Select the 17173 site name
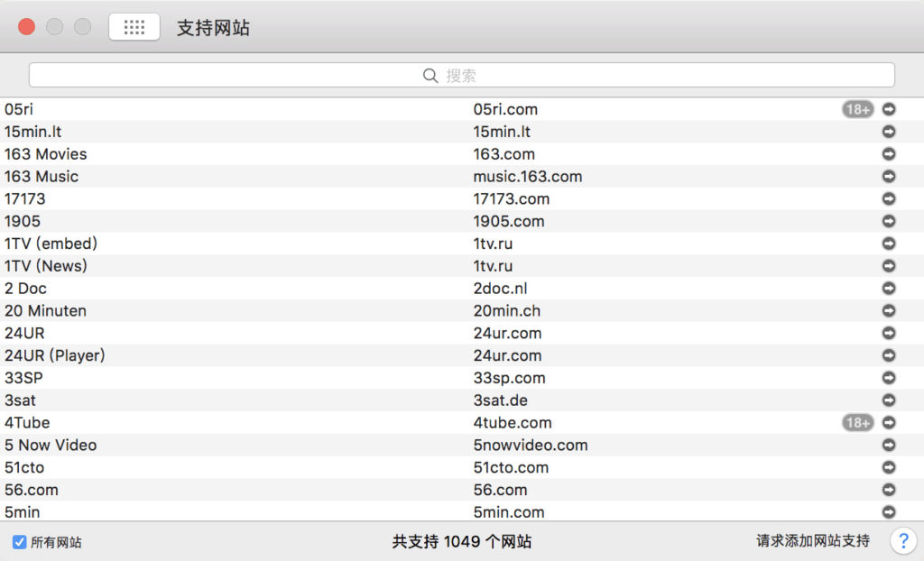This screenshot has width=924, height=561. (x=24, y=198)
